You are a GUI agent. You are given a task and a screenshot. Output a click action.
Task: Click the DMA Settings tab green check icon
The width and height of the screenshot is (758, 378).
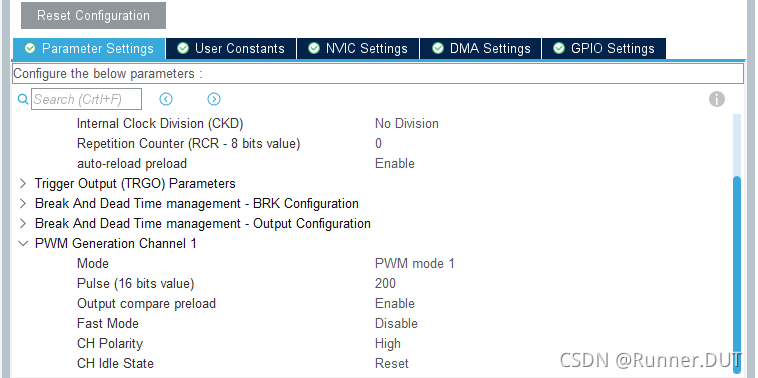point(438,48)
